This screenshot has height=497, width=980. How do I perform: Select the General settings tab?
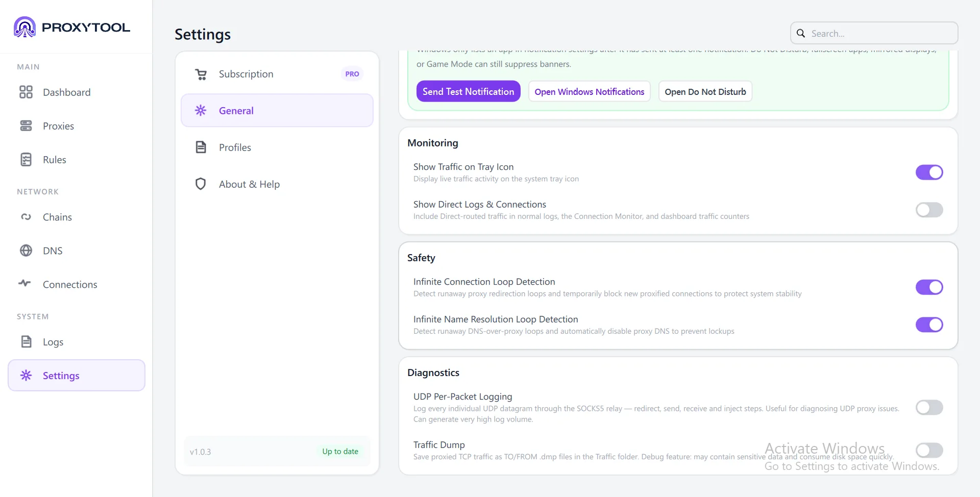point(277,110)
